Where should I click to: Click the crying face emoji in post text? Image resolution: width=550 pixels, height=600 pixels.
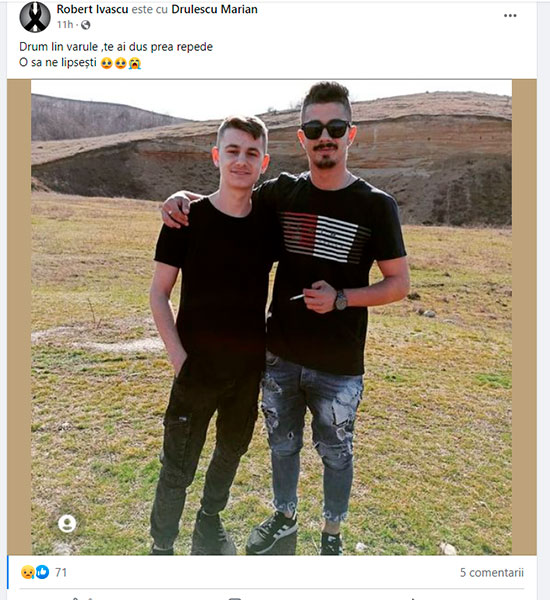click(135, 63)
